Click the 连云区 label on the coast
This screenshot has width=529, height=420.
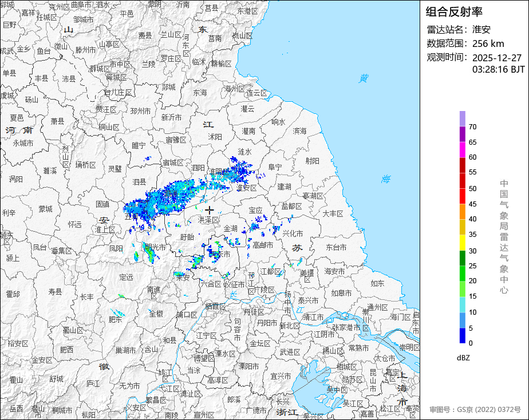(x=256, y=93)
